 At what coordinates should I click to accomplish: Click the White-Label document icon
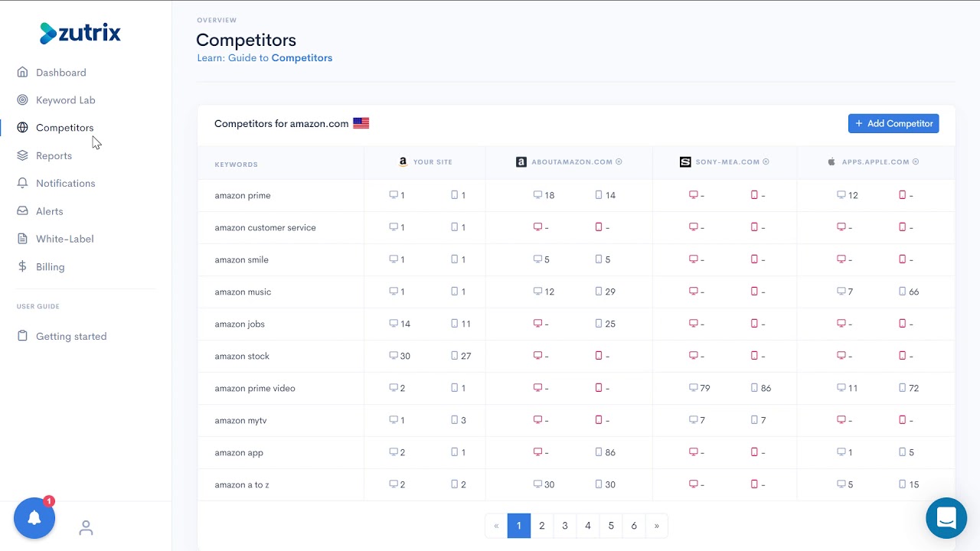point(22,239)
